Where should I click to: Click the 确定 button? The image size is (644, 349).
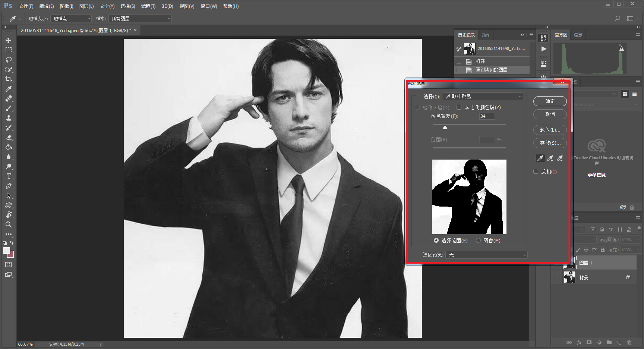click(550, 101)
